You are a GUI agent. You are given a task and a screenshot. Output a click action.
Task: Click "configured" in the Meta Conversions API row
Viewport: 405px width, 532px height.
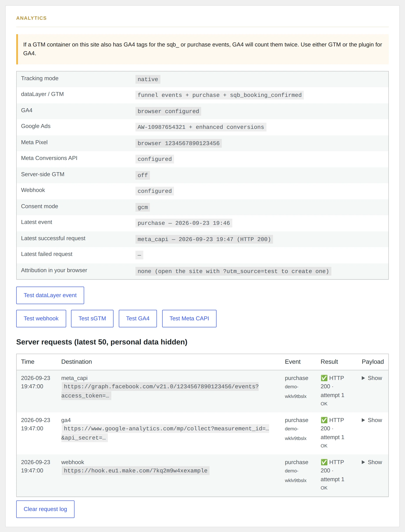[155, 159]
